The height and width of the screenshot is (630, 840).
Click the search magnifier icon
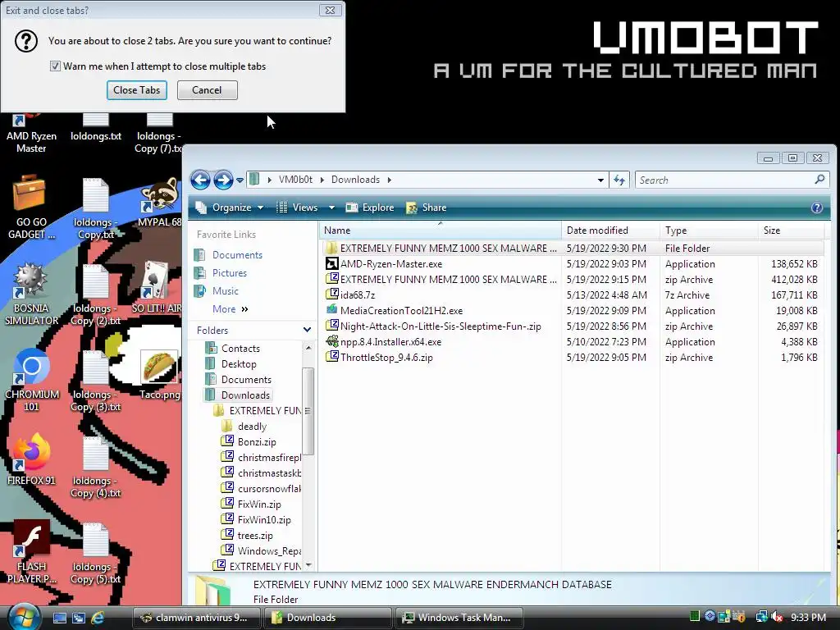pos(819,180)
